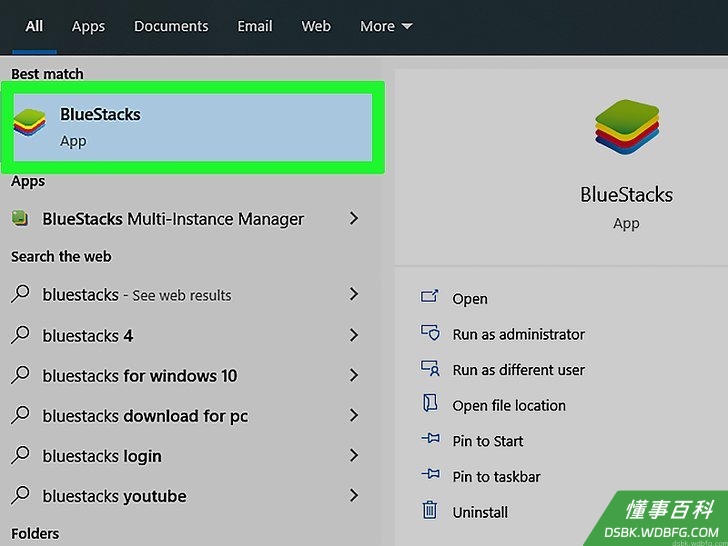Click the Run as administrator shield icon
Screen dimensions: 728x546
430,332
